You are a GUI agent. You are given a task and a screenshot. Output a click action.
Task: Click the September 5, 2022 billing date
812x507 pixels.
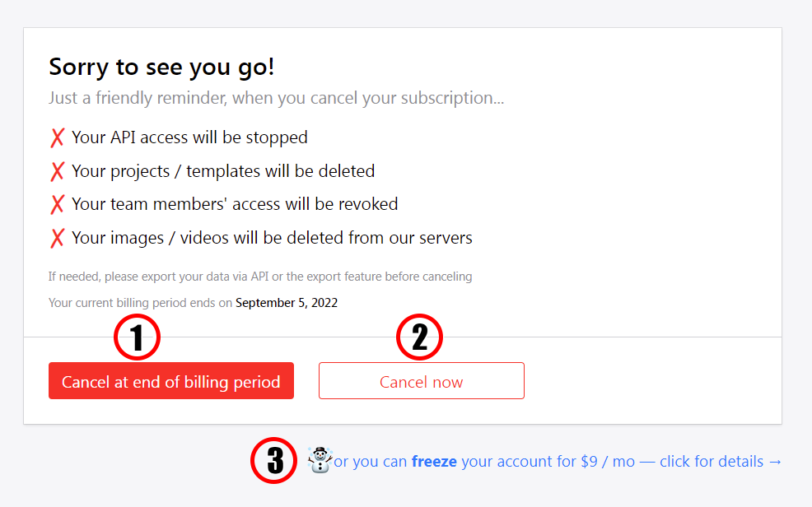click(x=287, y=303)
